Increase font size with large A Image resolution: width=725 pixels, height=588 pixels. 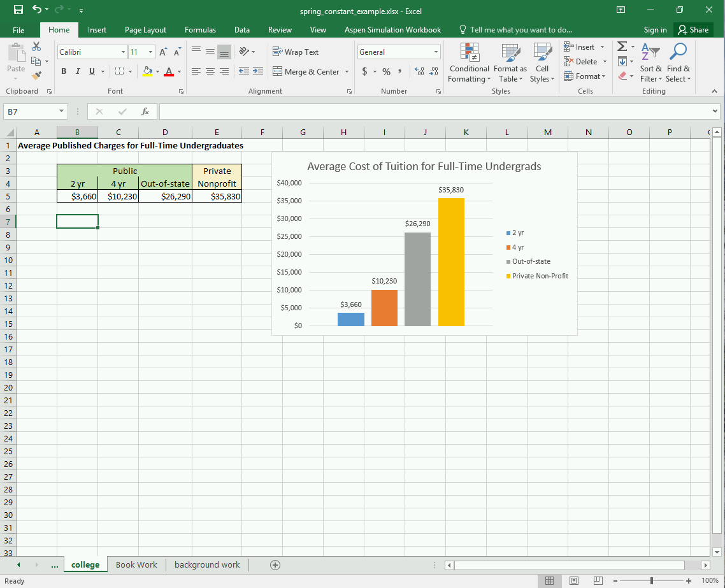click(x=162, y=52)
